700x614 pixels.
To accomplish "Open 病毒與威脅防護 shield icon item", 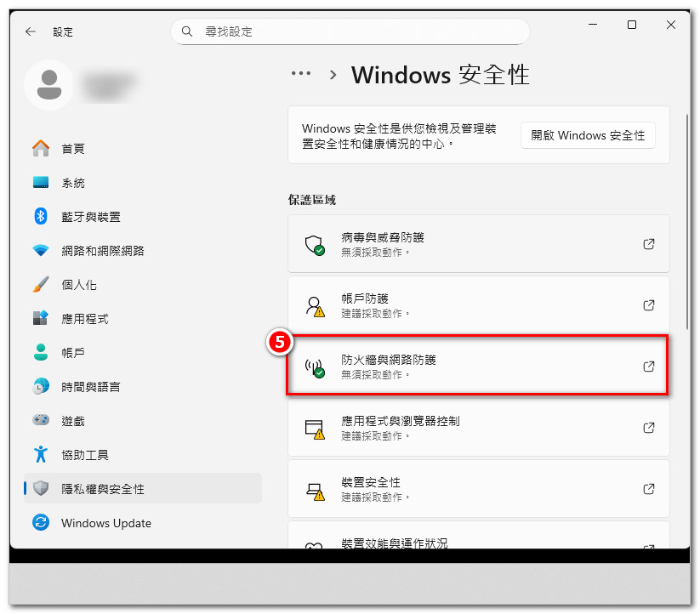I will click(x=315, y=245).
